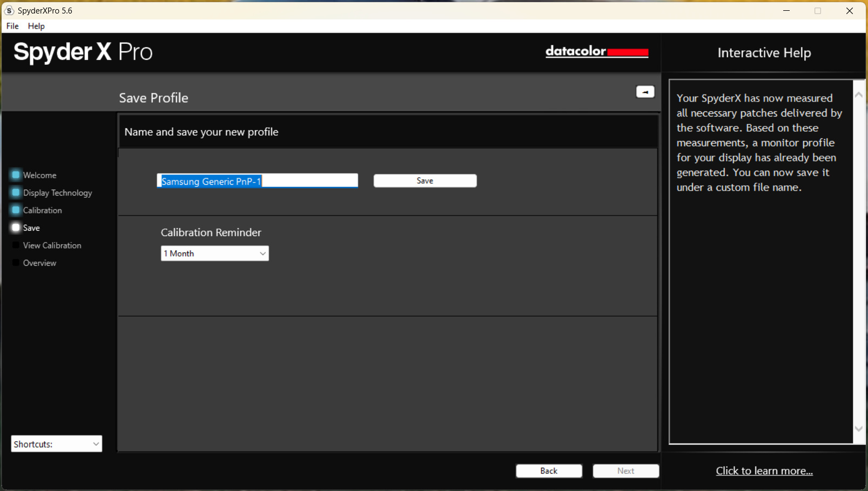Click the profile name input field
The width and height of the screenshot is (868, 491).
pyautogui.click(x=258, y=181)
